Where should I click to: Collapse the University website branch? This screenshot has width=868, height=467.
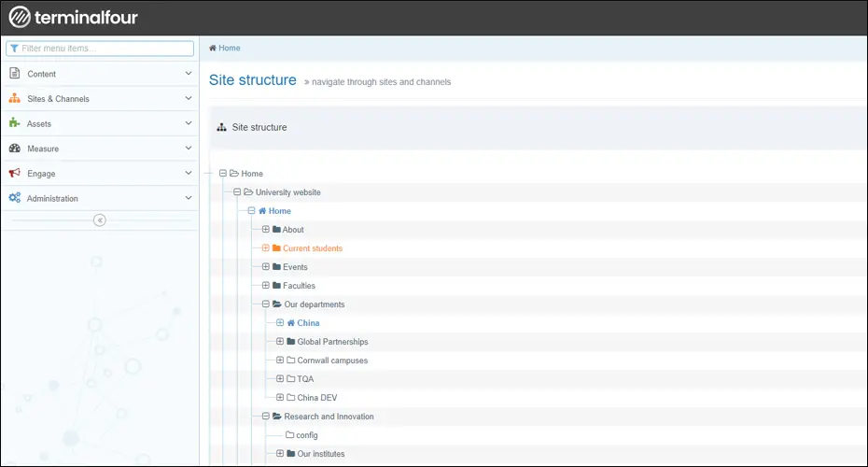click(x=237, y=192)
